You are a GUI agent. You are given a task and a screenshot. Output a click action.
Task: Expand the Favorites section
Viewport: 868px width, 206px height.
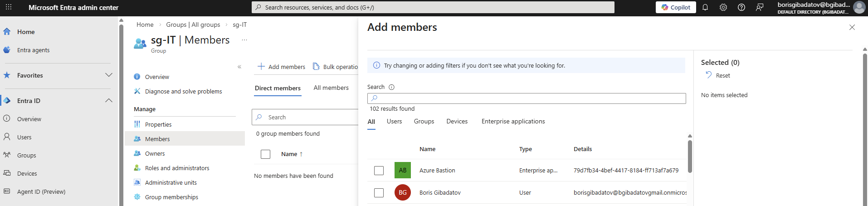tap(109, 75)
